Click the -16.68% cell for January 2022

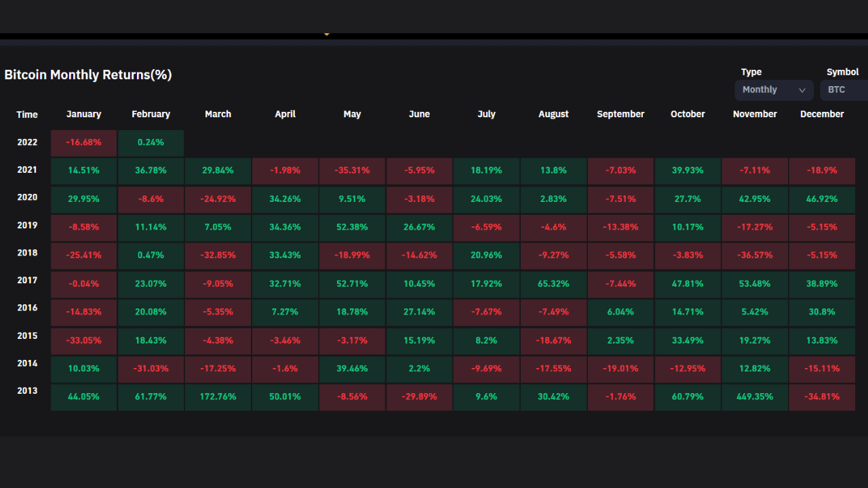[84, 143]
